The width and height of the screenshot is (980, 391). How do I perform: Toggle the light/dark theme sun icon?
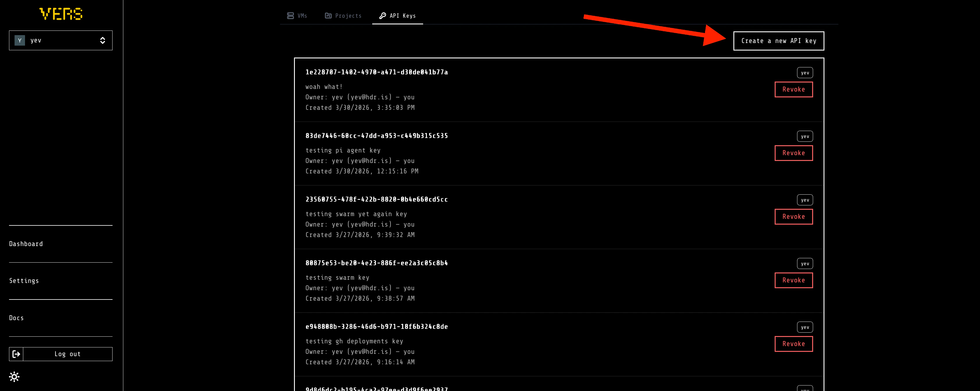[15, 376]
